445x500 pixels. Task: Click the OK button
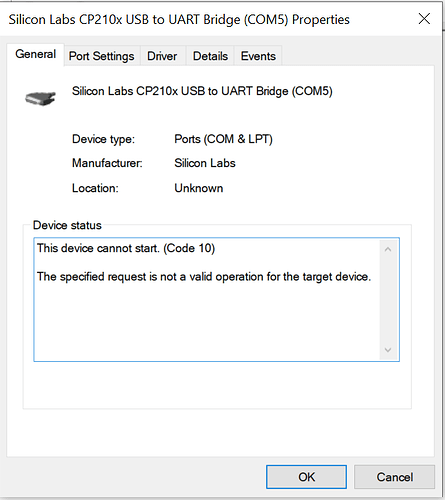[306, 477]
